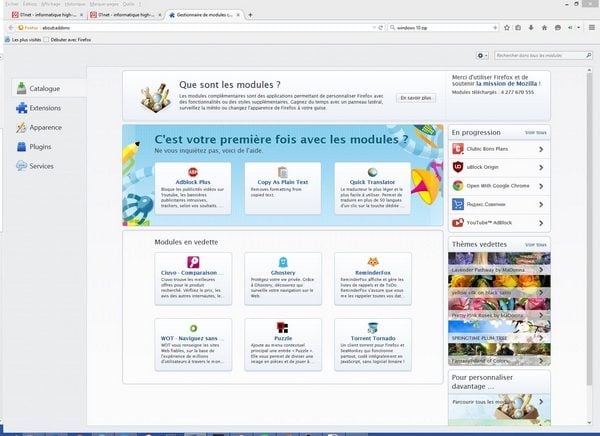Click the En savoir plus button
The image size is (600, 436).
point(416,98)
